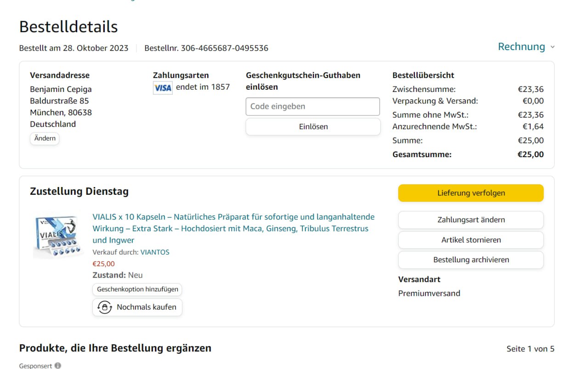Track the delivery with Lieferung verfolgen
588x369 pixels.
471,193
